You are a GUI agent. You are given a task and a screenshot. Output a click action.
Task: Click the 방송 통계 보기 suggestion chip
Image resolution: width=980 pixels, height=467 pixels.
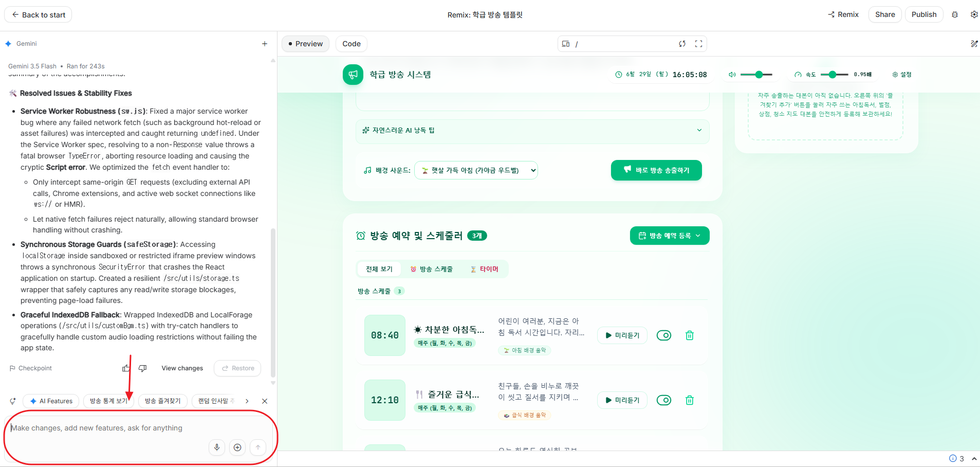[108, 401]
